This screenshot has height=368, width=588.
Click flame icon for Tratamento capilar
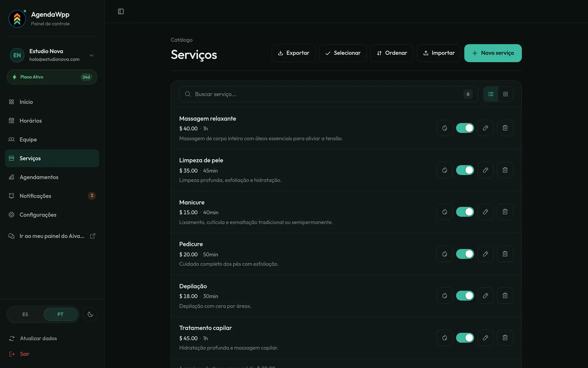click(x=445, y=338)
